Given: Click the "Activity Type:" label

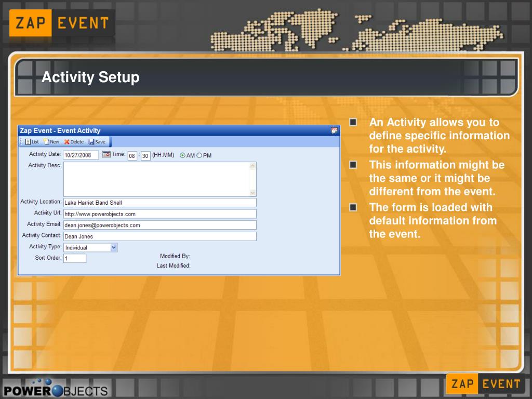Looking at the screenshot, I should pos(45,247).
